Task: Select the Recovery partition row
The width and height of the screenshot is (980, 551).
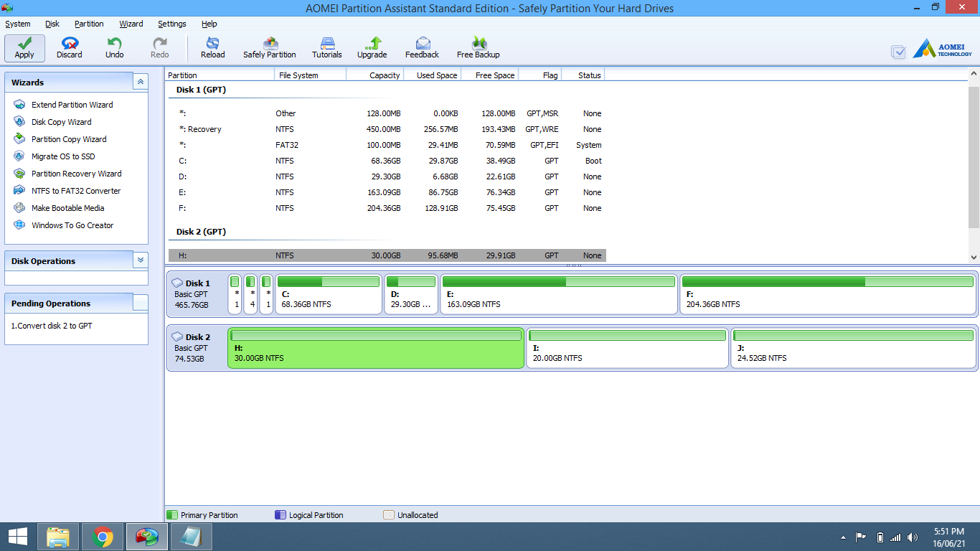Action: coord(387,129)
